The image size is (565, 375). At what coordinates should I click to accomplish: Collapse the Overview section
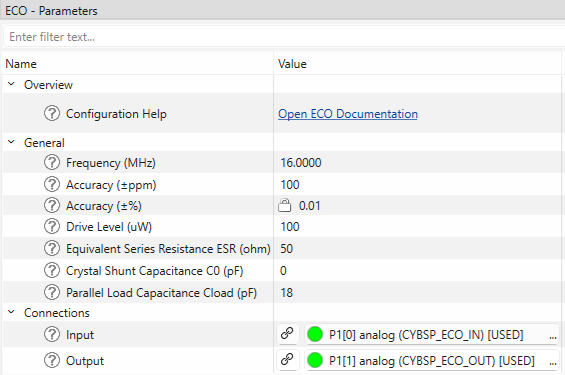click(x=11, y=84)
